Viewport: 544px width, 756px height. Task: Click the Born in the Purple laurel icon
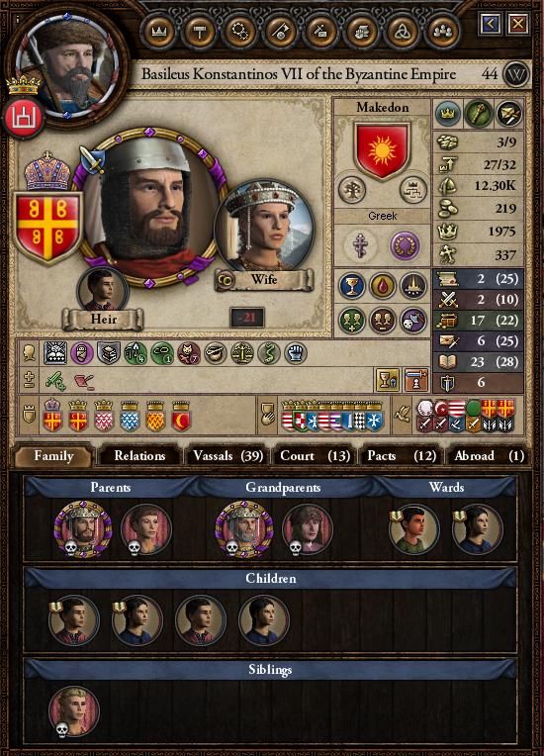point(405,245)
